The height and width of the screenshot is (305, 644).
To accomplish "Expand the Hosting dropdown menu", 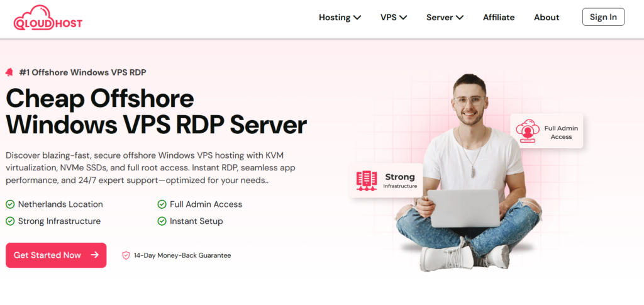I will pyautogui.click(x=340, y=17).
